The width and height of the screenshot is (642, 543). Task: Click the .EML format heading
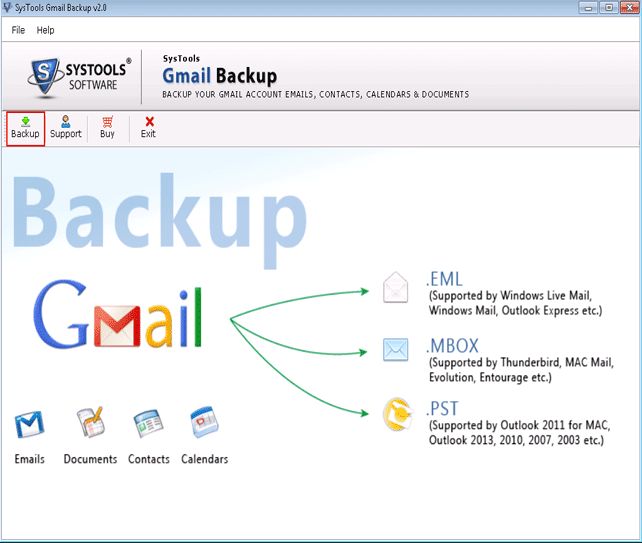(445, 279)
